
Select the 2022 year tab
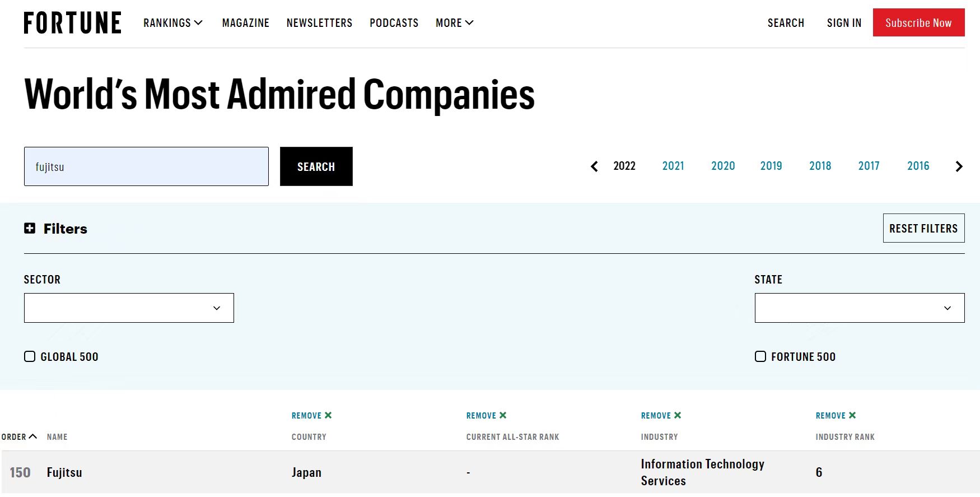tap(624, 166)
